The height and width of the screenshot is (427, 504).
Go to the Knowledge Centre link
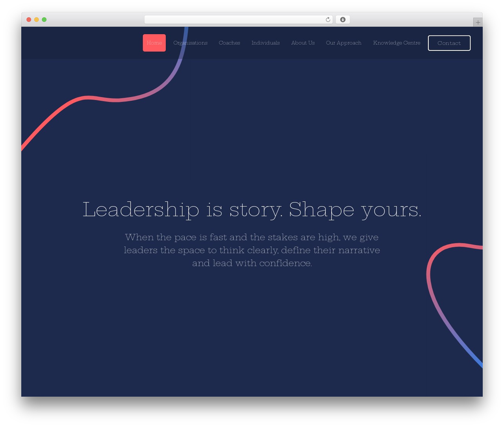397,43
